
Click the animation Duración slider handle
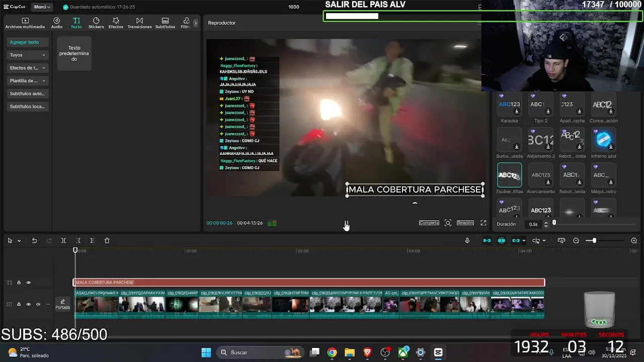pos(554,223)
